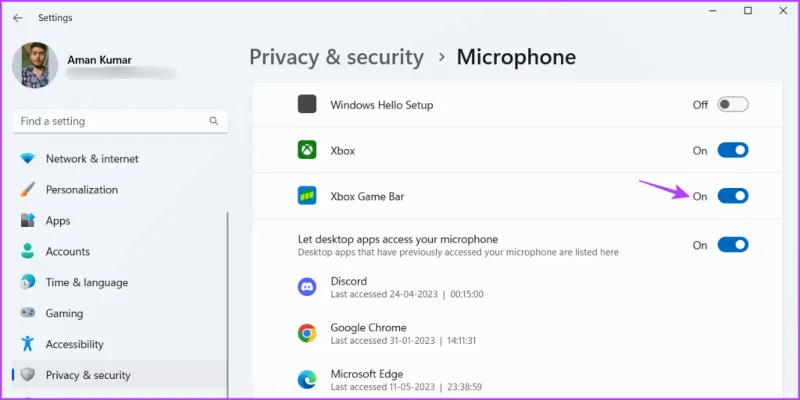Click the Google Chrome icon

[x=307, y=333]
